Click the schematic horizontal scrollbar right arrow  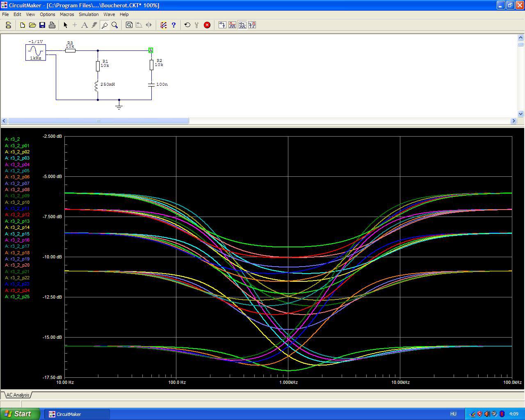[x=514, y=121]
